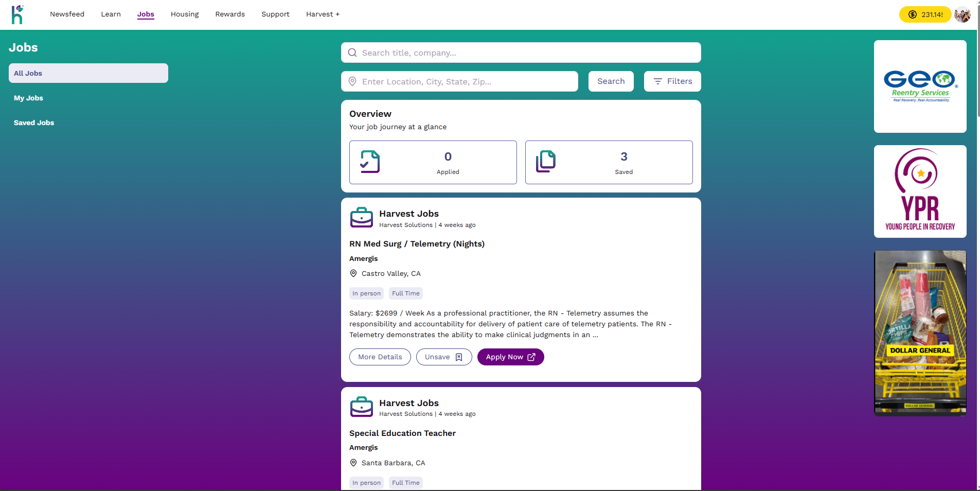The width and height of the screenshot is (980, 491).
Task: Unsave the RN Med Surg job
Action: (x=443, y=357)
